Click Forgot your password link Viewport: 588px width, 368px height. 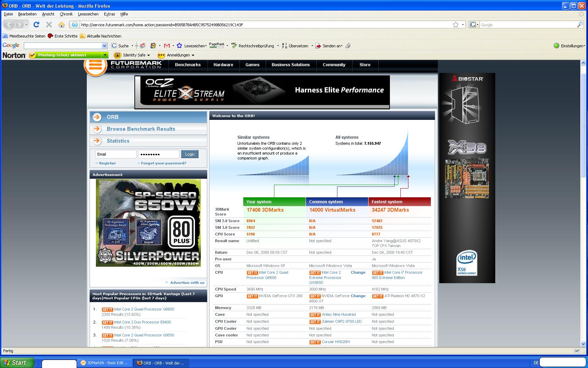[x=164, y=163]
